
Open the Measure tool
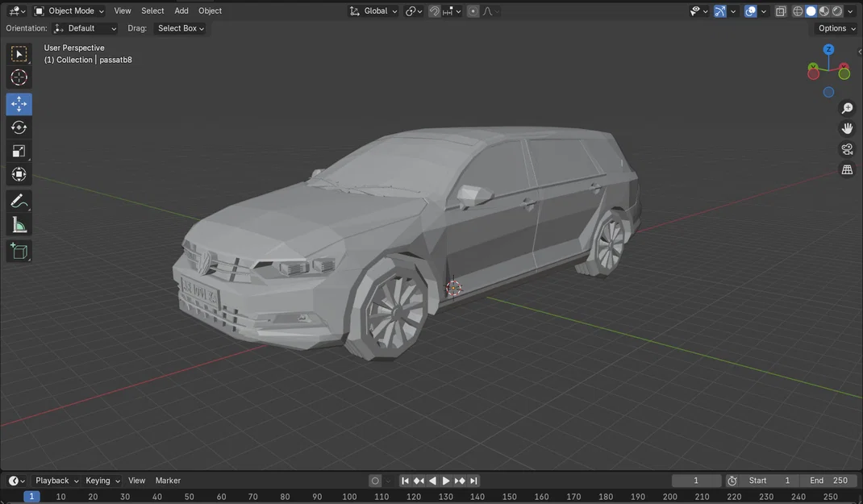(x=19, y=224)
